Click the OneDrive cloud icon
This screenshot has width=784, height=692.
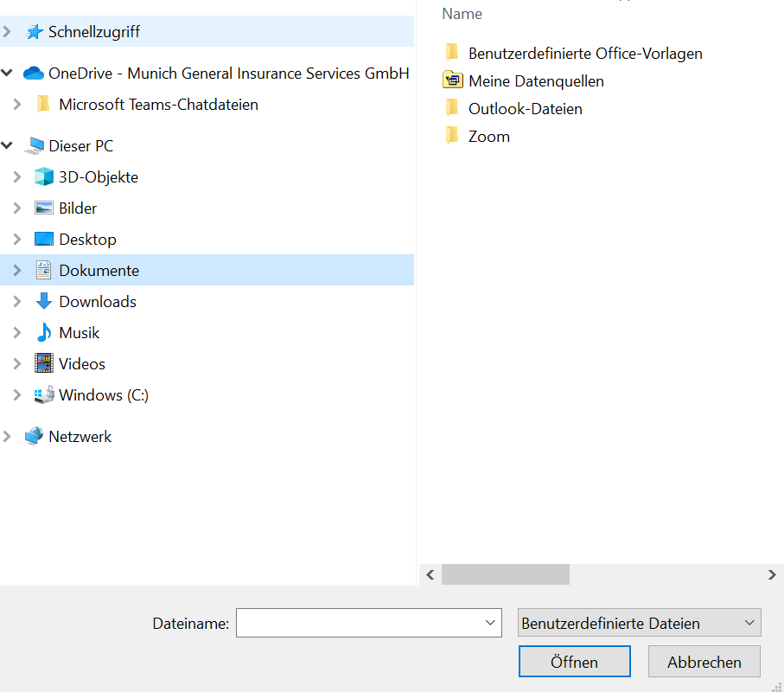click(x=34, y=74)
